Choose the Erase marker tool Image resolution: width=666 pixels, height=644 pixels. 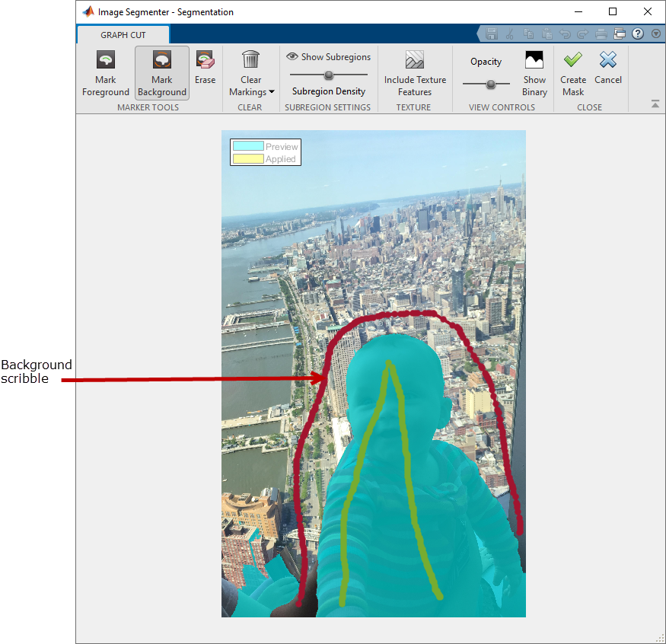coord(206,68)
